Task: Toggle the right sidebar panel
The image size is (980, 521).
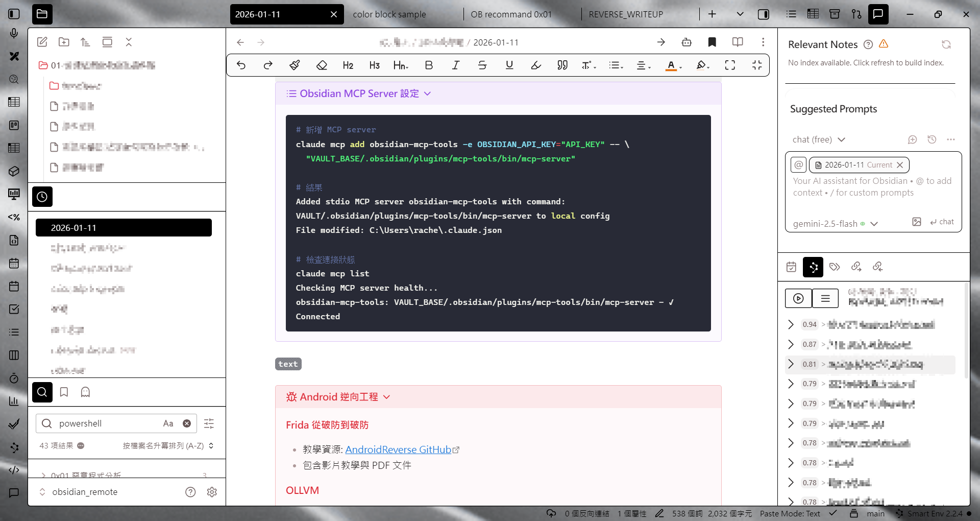Action: coord(764,14)
